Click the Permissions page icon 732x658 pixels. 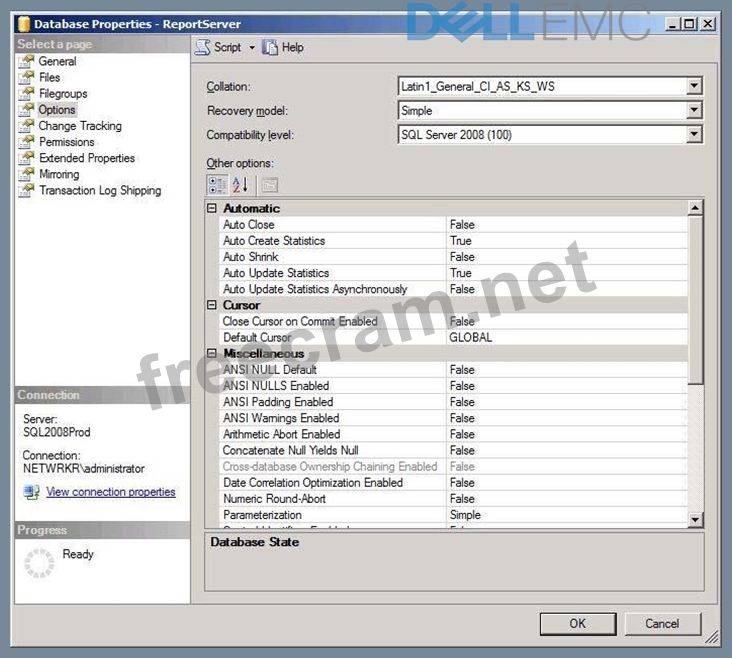tap(27, 142)
